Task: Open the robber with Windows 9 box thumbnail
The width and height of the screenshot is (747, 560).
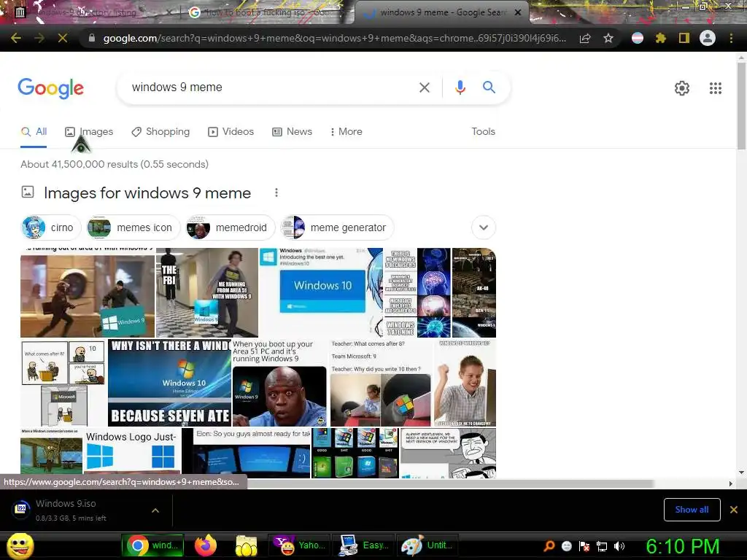Action: pyautogui.click(x=88, y=292)
